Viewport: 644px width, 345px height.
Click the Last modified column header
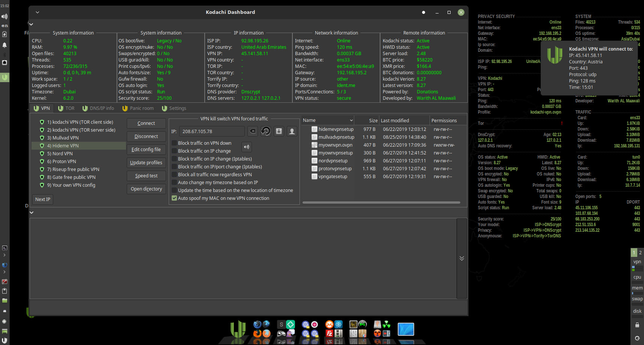[404, 120]
